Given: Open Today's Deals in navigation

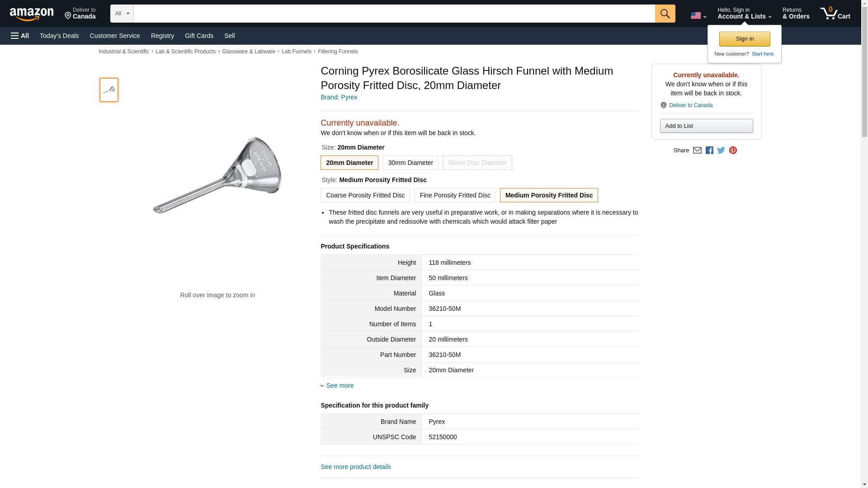Looking at the screenshot, I should coord(59,36).
